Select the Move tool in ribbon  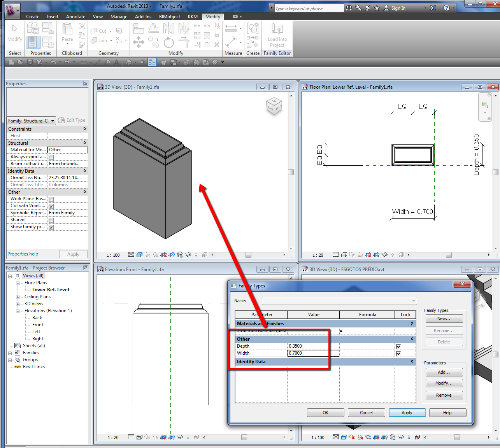138,42
